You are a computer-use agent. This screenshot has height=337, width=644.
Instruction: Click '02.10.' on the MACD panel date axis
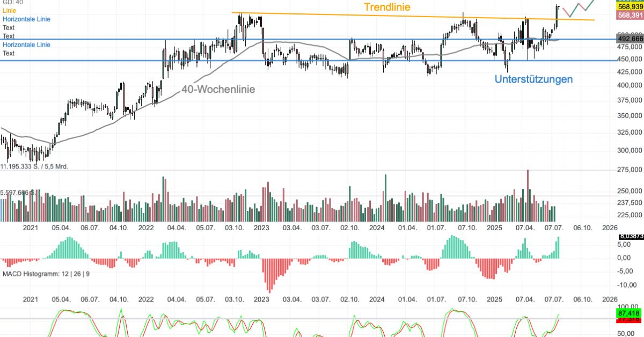click(350, 299)
